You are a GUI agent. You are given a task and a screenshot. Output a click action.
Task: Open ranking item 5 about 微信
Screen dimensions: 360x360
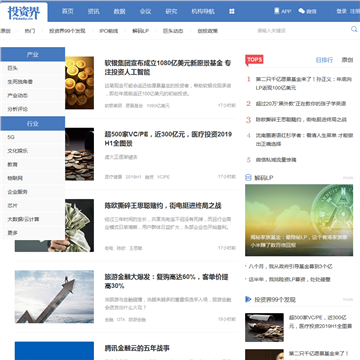point(276,160)
